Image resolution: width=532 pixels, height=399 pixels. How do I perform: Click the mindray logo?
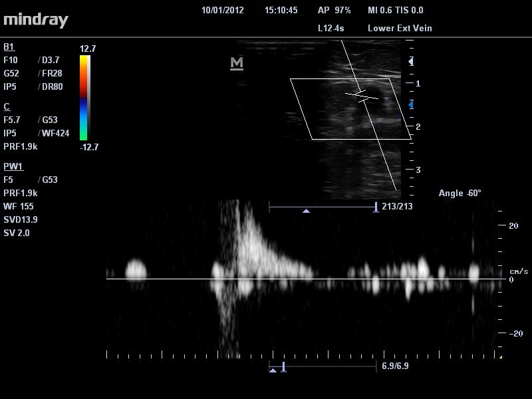click(36, 19)
